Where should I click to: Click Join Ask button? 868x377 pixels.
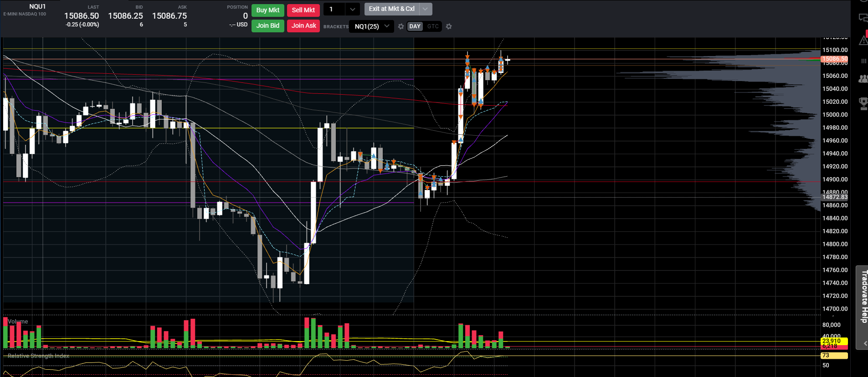point(303,25)
